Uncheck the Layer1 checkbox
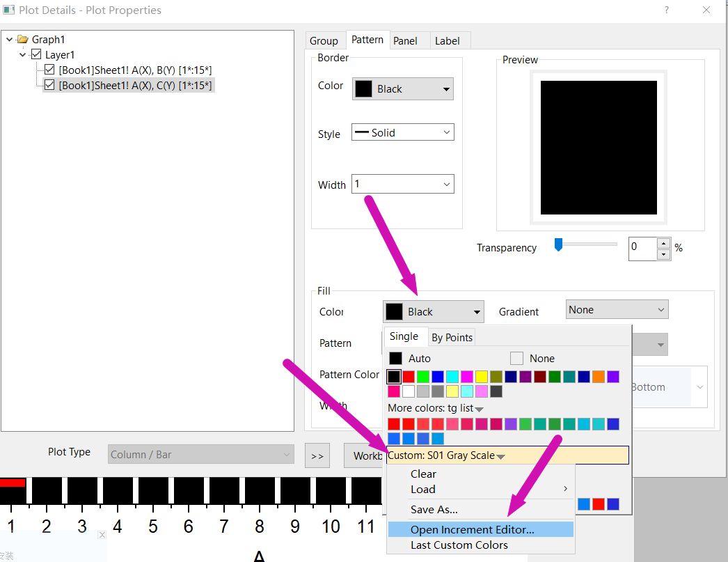The image size is (728, 562). [x=36, y=54]
